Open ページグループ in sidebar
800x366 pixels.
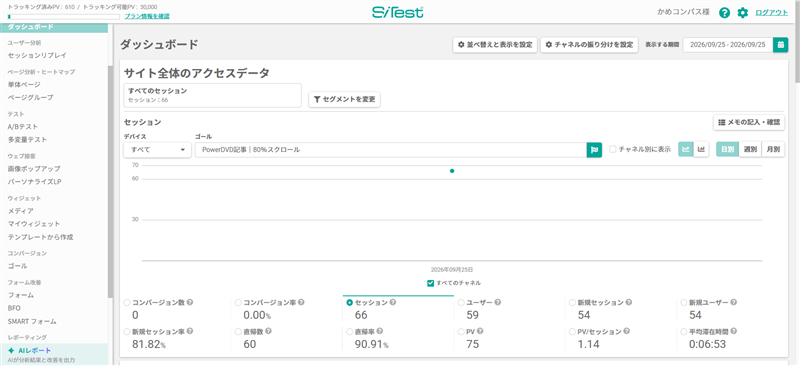30,97
